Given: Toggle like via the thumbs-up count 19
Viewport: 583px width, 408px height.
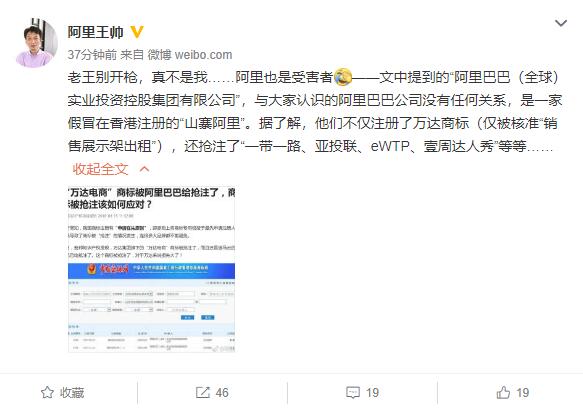Looking at the screenshot, I should click(522, 392).
